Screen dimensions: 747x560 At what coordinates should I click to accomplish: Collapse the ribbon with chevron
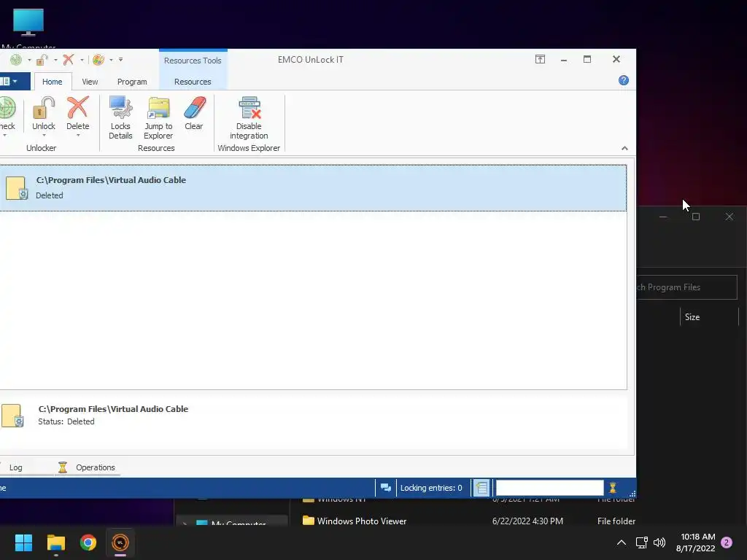[x=624, y=148]
